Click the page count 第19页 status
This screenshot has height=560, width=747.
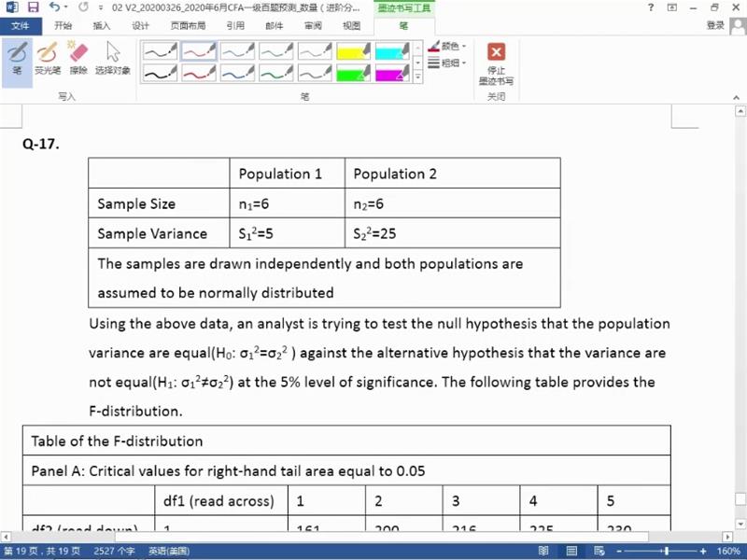tap(42, 552)
